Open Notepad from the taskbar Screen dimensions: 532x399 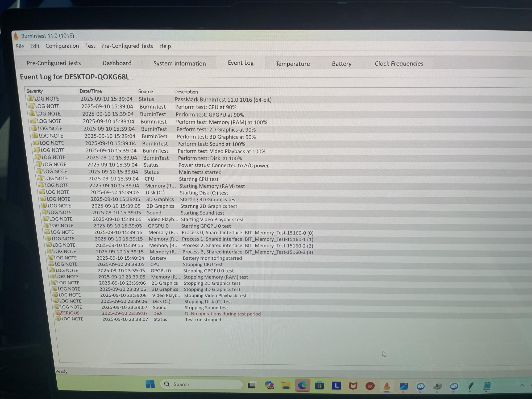click(x=487, y=386)
